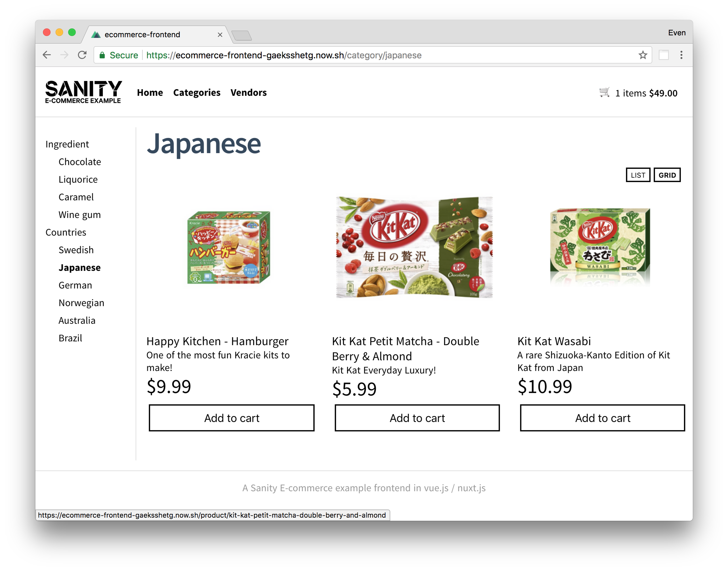Image resolution: width=728 pixels, height=571 pixels.
Task: Open the shopping cart icon
Action: [605, 93]
